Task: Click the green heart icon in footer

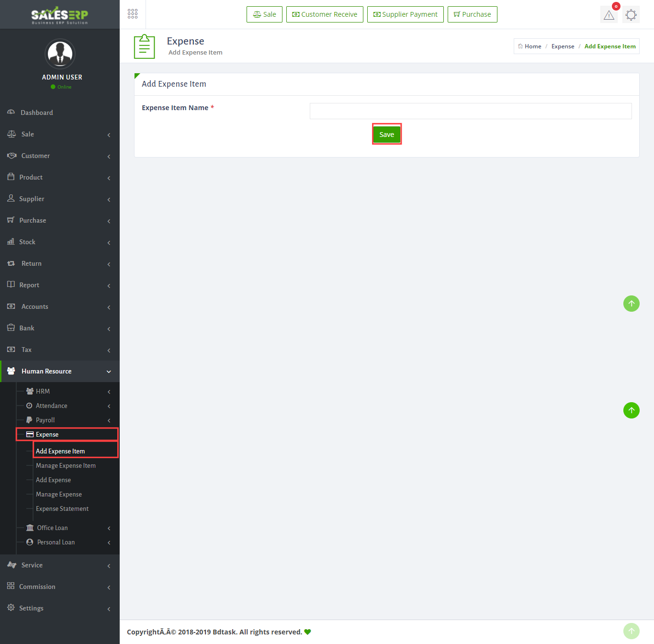Action: click(307, 632)
